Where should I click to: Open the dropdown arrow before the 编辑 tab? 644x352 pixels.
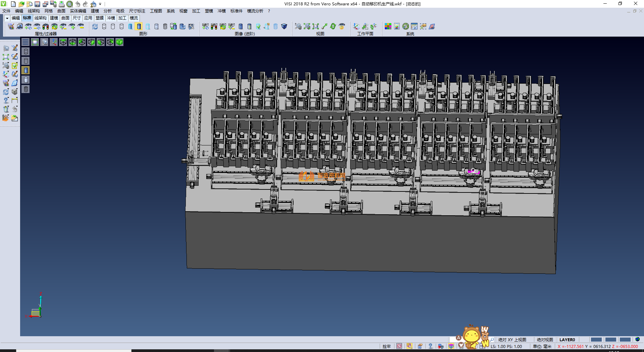click(x=7, y=18)
